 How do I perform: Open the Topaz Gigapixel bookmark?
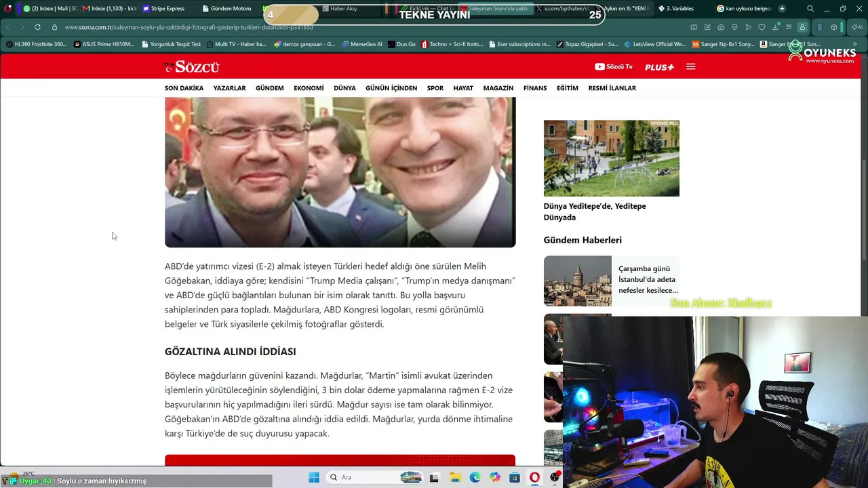(x=587, y=44)
